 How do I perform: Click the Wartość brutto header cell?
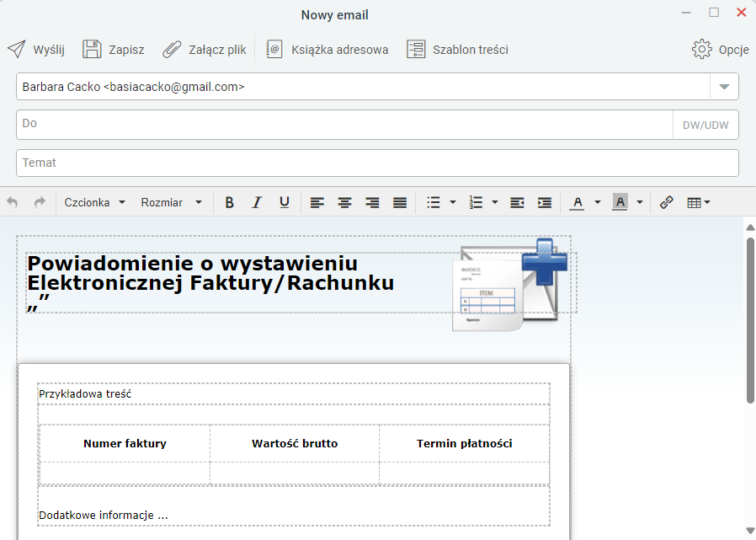click(295, 443)
